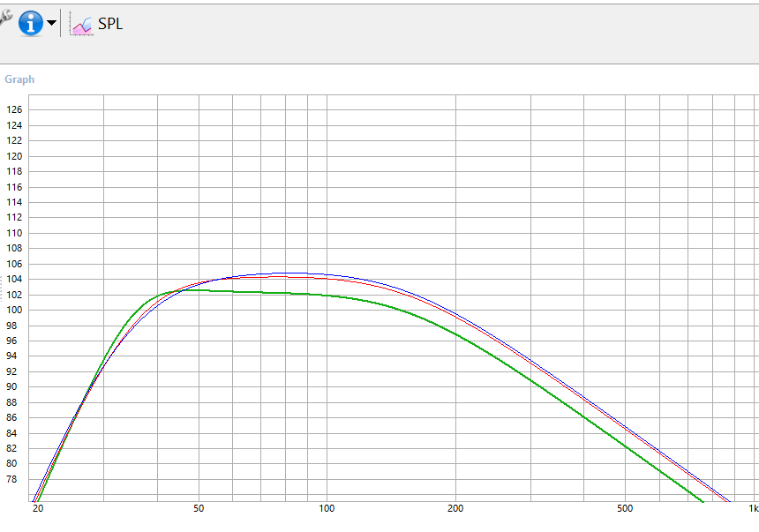
Task: Click the 78 value on the vertical axis
Action: click(x=11, y=479)
